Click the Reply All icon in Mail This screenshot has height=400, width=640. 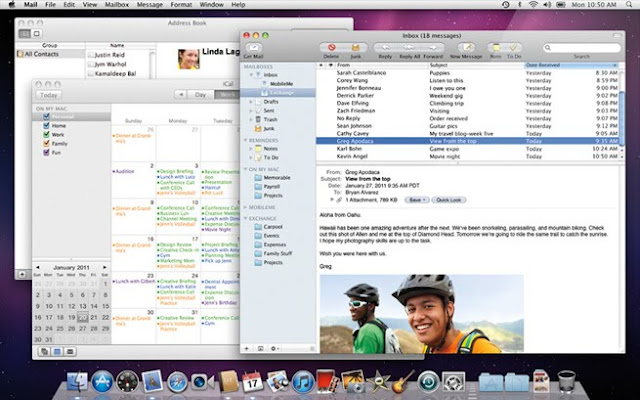click(409, 48)
